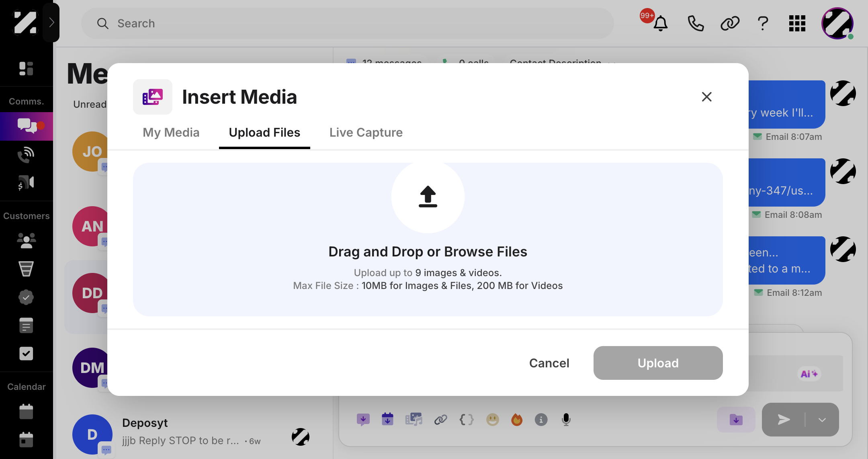Click the curly braces variables icon
Image resolution: width=868 pixels, height=459 pixels.
coord(467,420)
